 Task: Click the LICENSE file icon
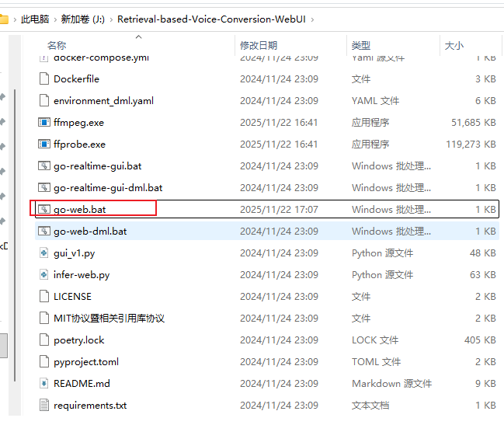tap(44, 296)
